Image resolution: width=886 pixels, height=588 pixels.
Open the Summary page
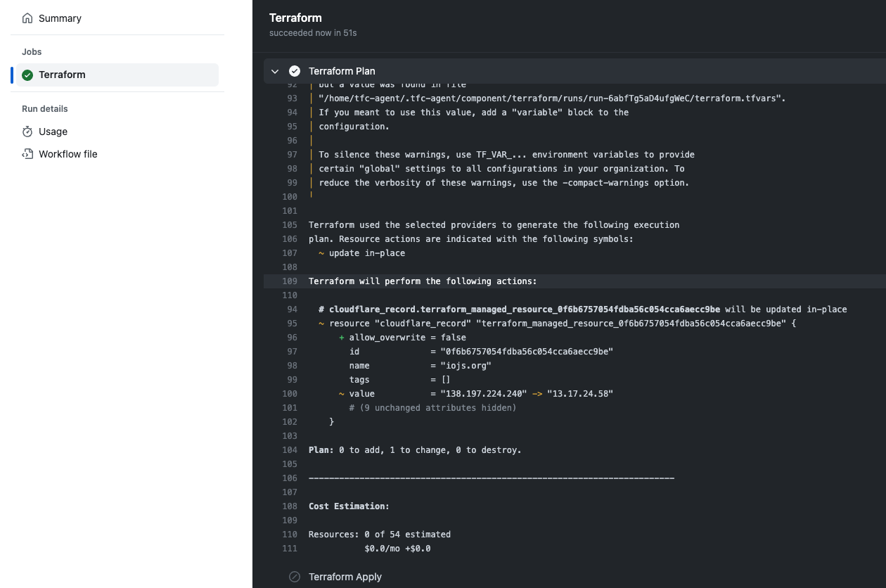[60, 18]
